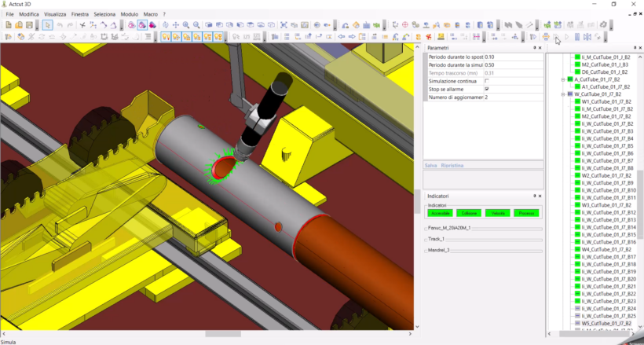Select the arrow pointer tool in toolbar
The width and height of the screenshot is (644, 345).
tap(48, 25)
